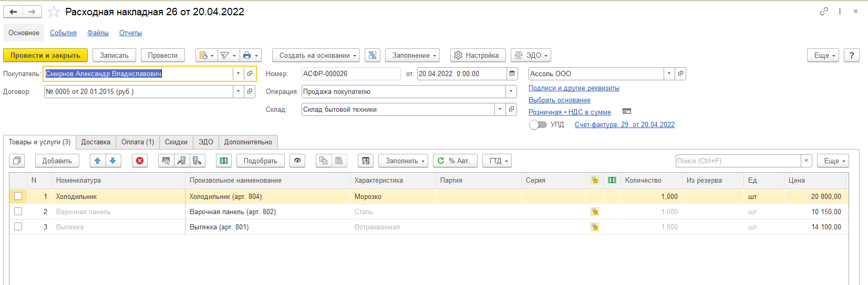The height and width of the screenshot is (285, 868).
Task: Check the box for Холодильник row
Action: coord(18,196)
